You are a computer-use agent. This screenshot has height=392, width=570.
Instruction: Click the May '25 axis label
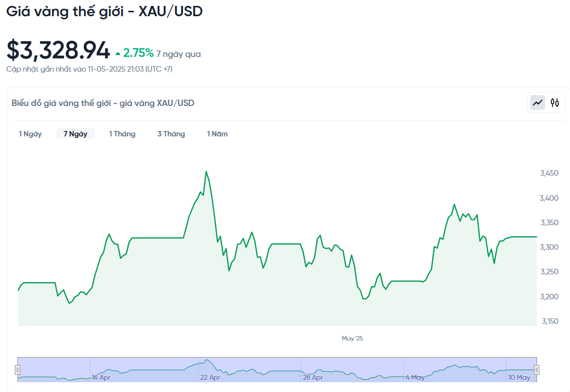(x=352, y=338)
